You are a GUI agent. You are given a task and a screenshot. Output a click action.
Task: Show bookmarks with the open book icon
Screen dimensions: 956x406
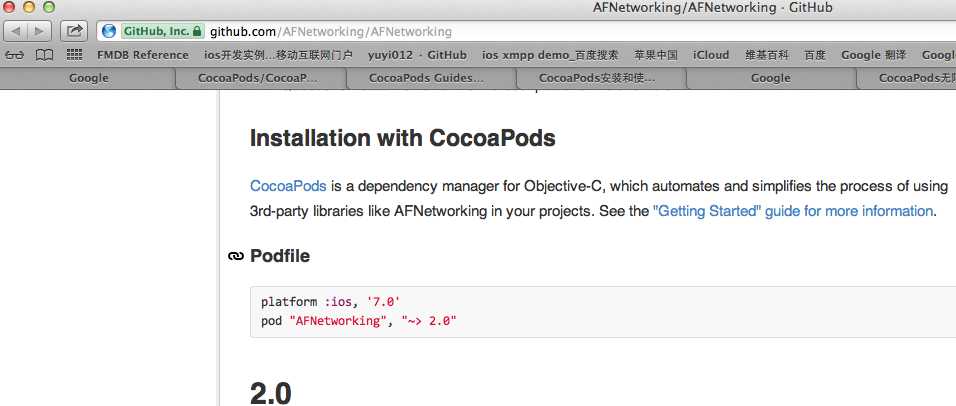tap(44, 55)
